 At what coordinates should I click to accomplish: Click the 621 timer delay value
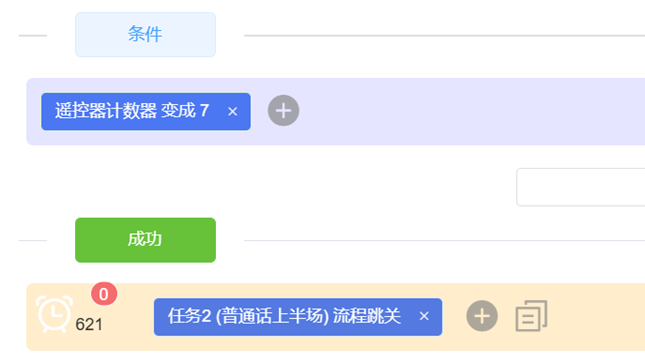pos(89,324)
